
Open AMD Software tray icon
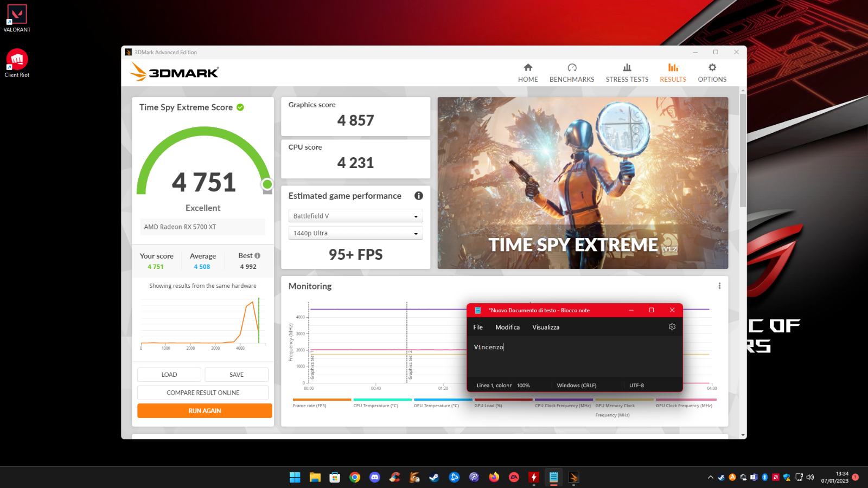tap(776, 477)
